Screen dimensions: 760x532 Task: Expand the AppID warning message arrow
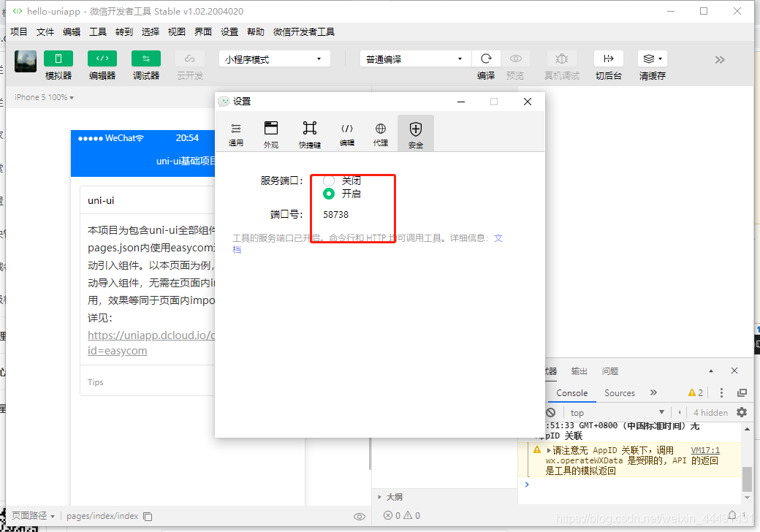[x=549, y=450]
